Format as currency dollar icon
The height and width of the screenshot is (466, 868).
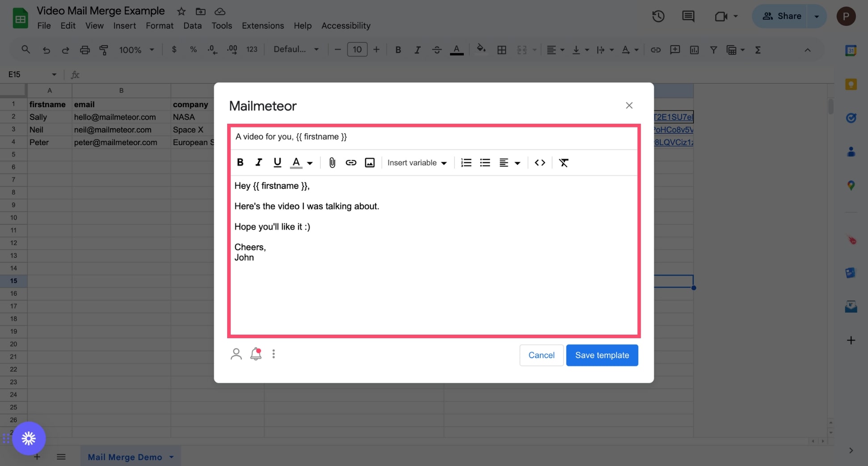pyautogui.click(x=174, y=50)
